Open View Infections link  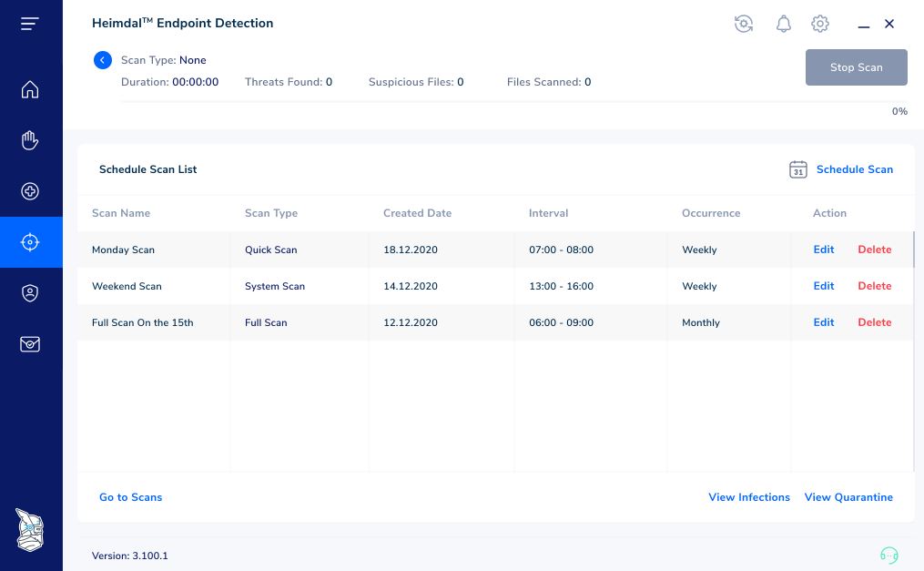(x=749, y=496)
